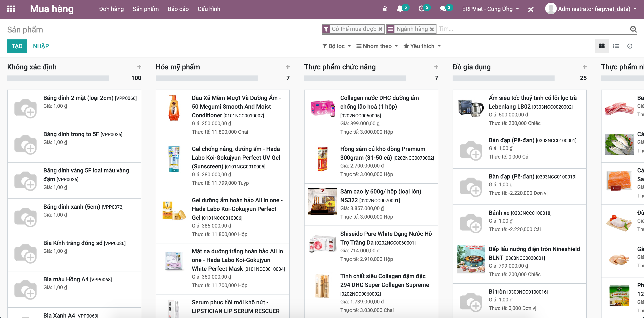Focus the Tìm... search field

[x=532, y=29]
